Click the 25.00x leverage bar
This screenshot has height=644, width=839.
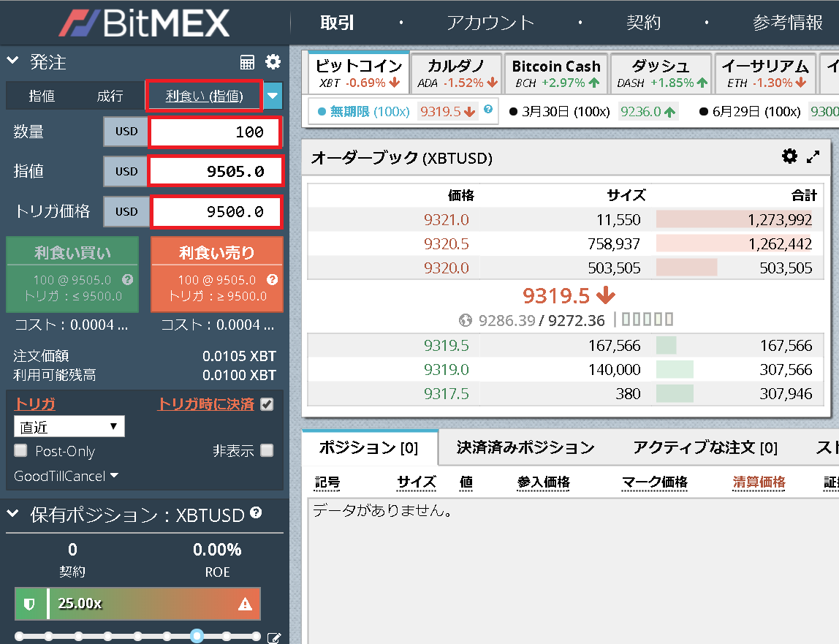[138, 604]
